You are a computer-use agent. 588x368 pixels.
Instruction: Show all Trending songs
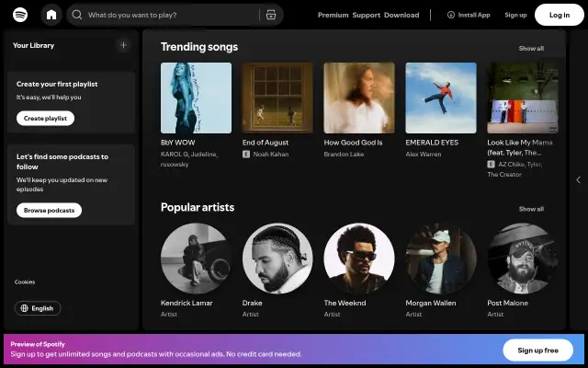point(531,49)
